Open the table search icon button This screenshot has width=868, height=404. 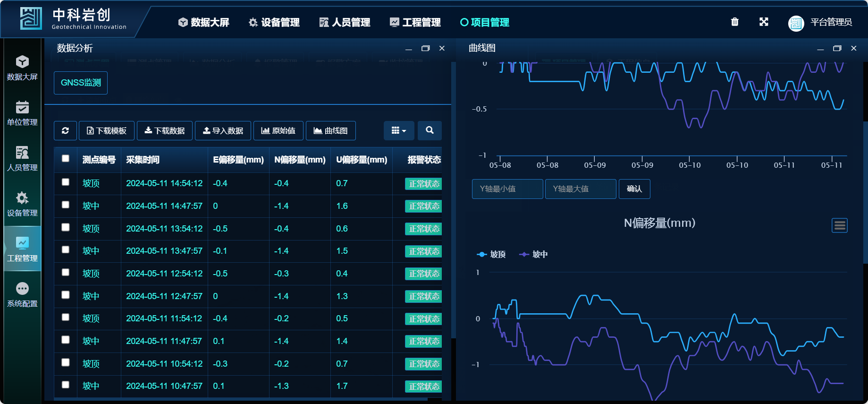(430, 130)
